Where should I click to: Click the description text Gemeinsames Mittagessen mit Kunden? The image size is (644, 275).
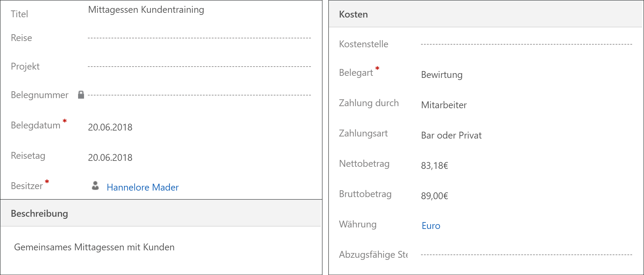point(94,247)
